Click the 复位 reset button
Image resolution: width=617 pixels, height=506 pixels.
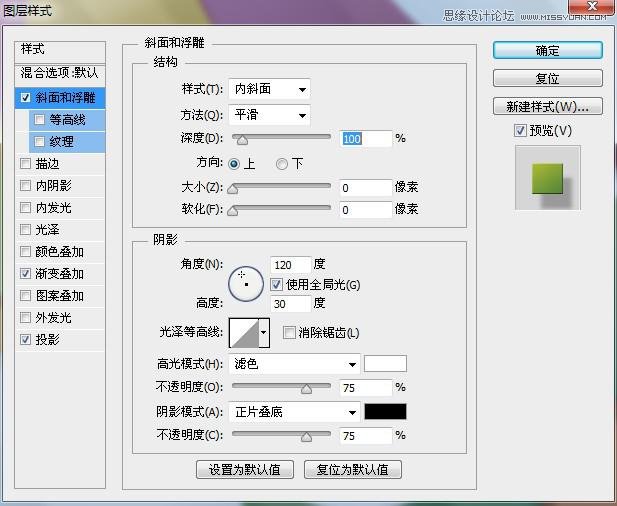pyautogui.click(x=547, y=78)
